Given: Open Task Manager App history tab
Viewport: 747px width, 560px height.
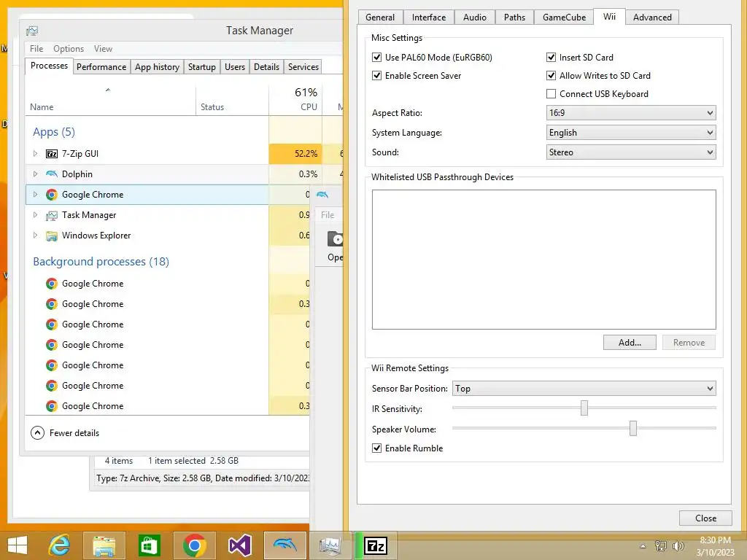Looking at the screenshot, I should coord(158,67).
